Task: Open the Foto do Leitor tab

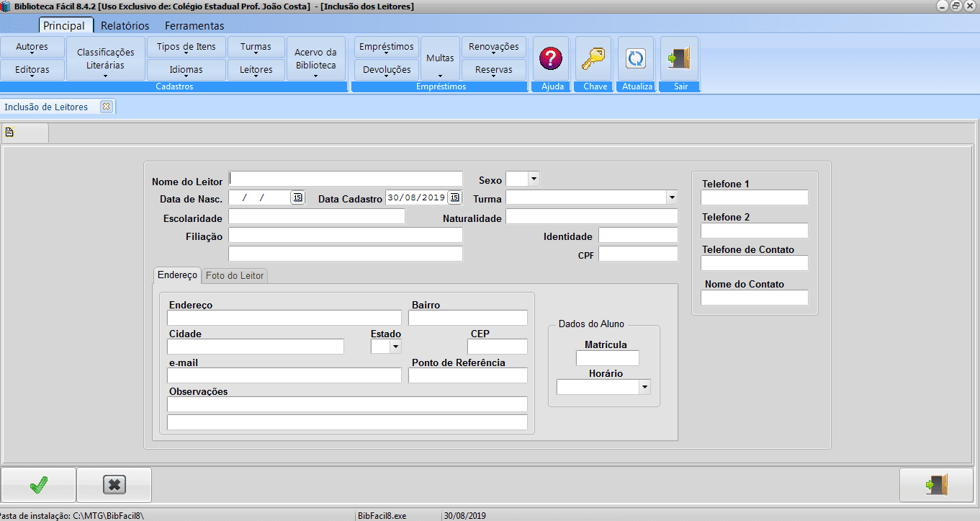Action: pyautogui.click(x=235, y=275)
